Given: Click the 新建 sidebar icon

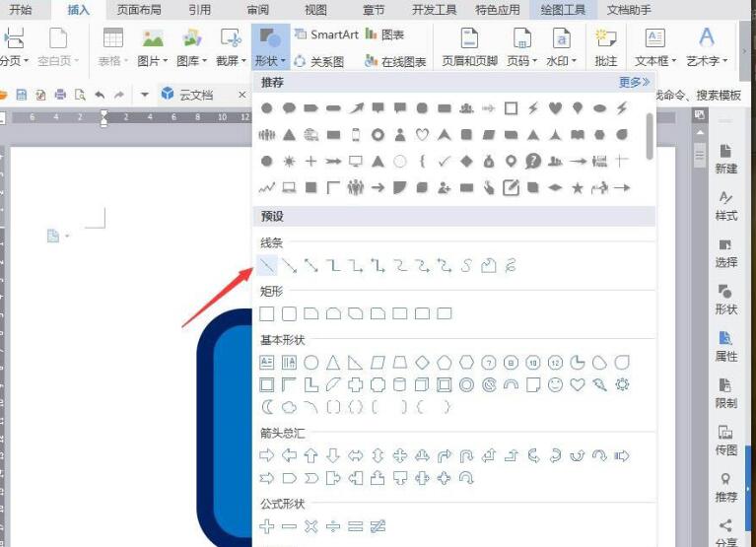Looking at the screenshot, I should 725,158.
